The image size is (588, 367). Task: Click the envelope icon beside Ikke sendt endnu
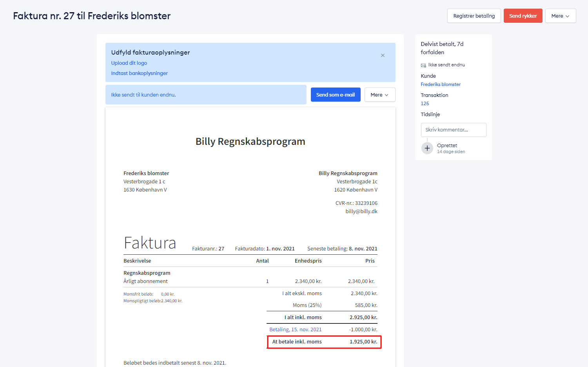click(423, 65)
